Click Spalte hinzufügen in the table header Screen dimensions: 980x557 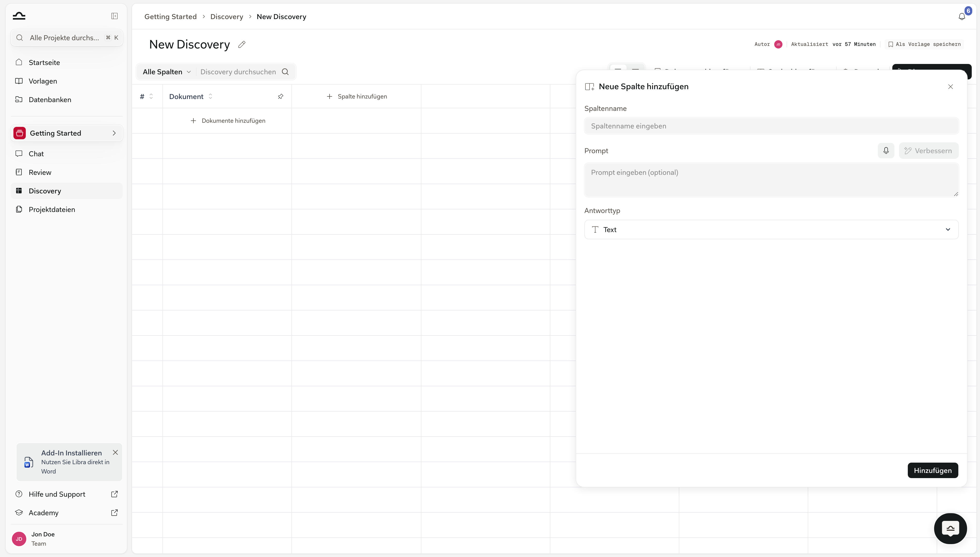point(356,96)
